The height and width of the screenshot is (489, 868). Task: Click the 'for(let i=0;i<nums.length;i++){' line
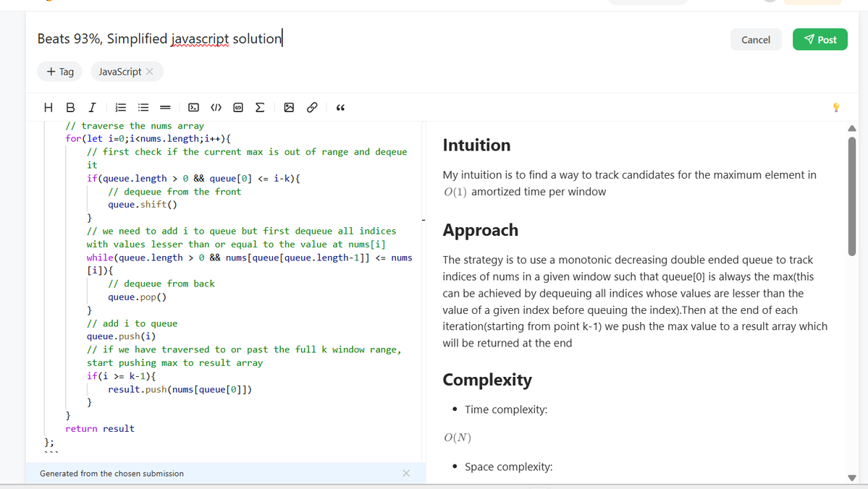pos(148,138)
